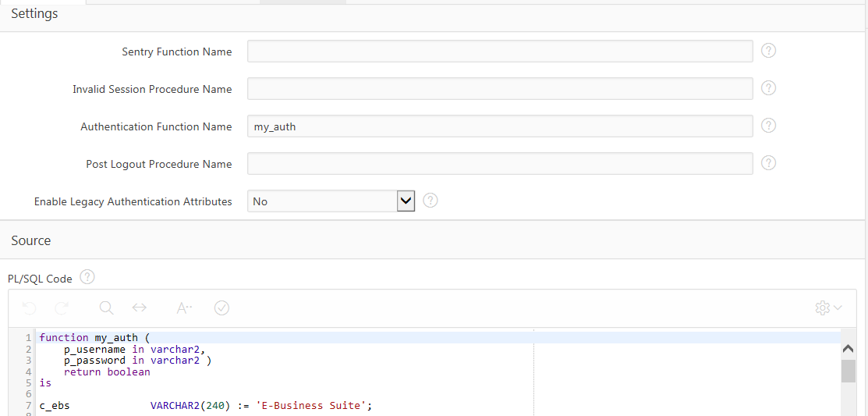
Task: Click the Redo icon in code editor
Action: [x=62, y=308]
